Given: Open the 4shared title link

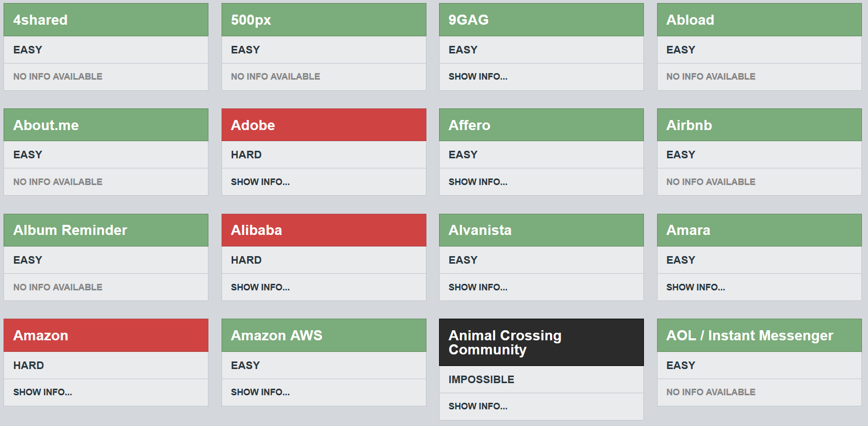Looking at the screenshot, I should (40, 20).
